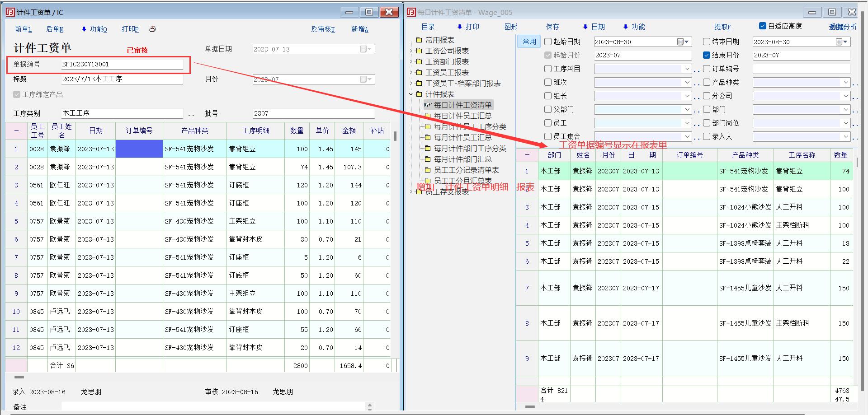Enable the 起始日期 checkbox
Viewport: 868px width, 415px height.
pos(548,42)
